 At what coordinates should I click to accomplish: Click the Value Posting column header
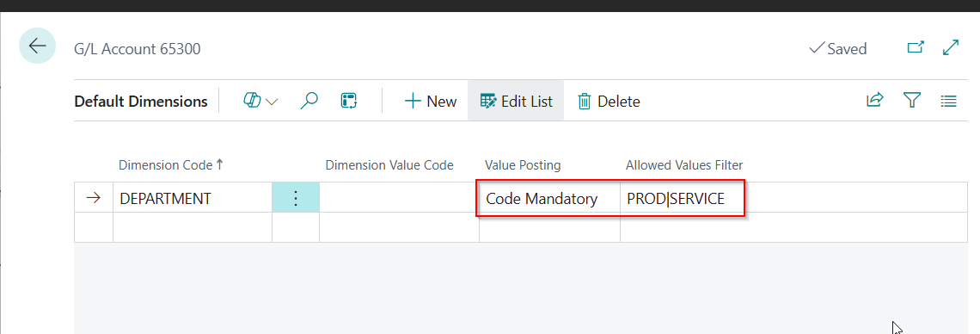click(x=523, y=165)
